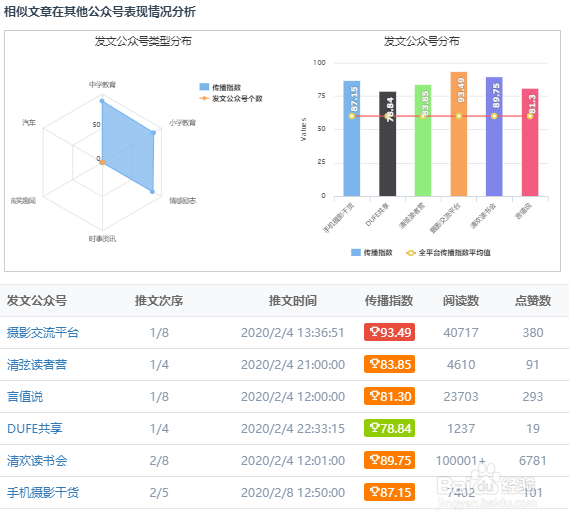Click the green 78.84 index badge
Image resolution: width=570 pixels, height=524 pixels.
pyautogui.click(x=389, y=428)
